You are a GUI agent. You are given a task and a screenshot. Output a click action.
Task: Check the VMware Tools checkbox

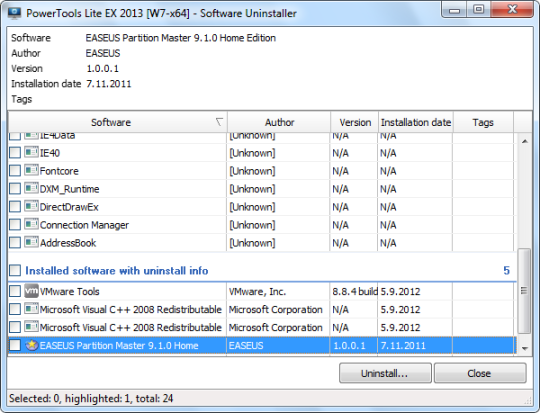click(15, 291)
